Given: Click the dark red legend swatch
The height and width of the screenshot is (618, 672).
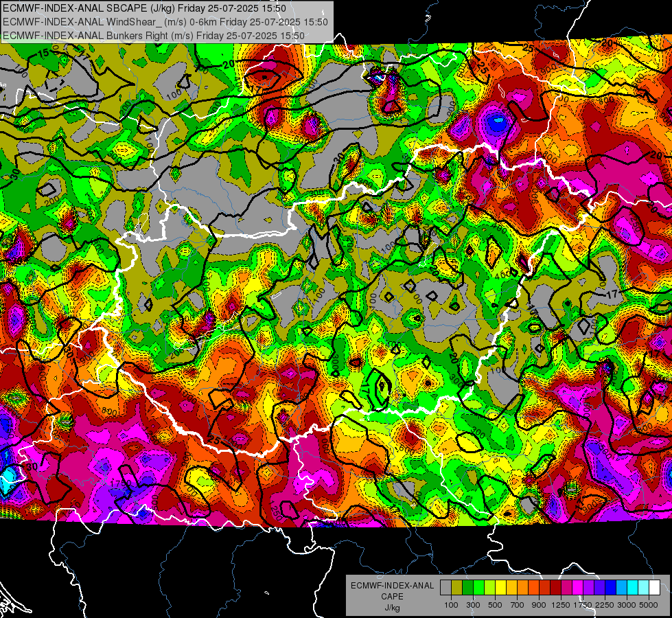Looking at the screenshot, I should pyautogui.click(x=556, y=587).
